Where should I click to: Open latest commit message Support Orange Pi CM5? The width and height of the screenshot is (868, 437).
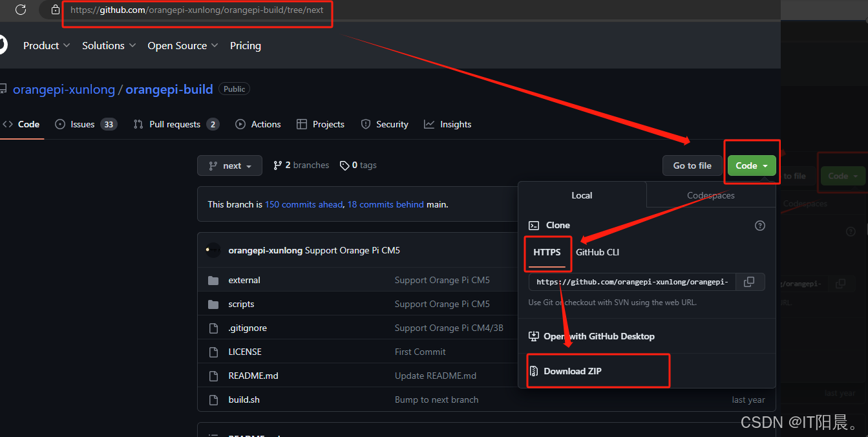353,250
